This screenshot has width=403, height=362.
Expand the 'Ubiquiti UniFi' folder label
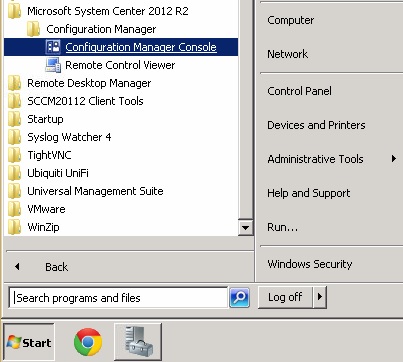(58, 173)
